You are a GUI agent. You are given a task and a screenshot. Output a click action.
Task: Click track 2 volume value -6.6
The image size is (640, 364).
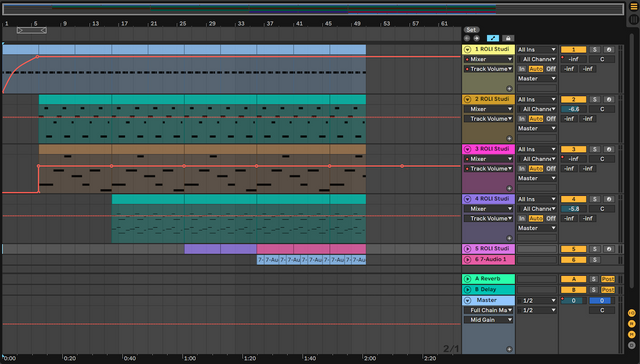(x=573, y=109)
